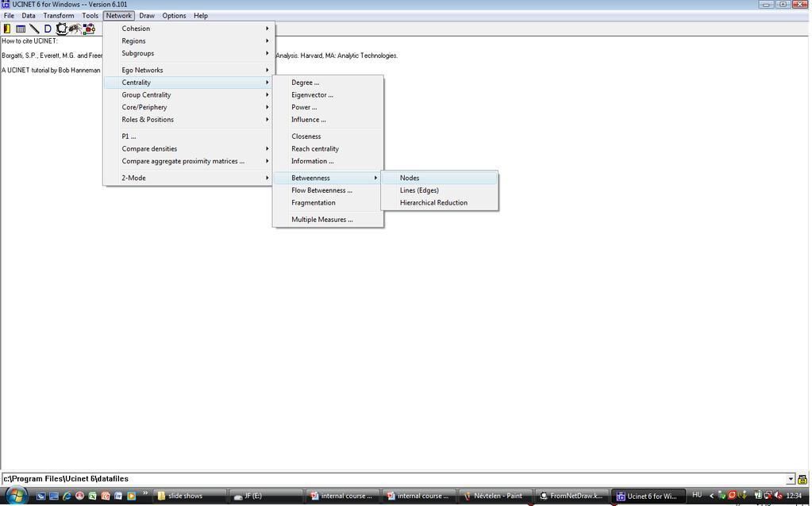Open the File menu

point(9,16)
